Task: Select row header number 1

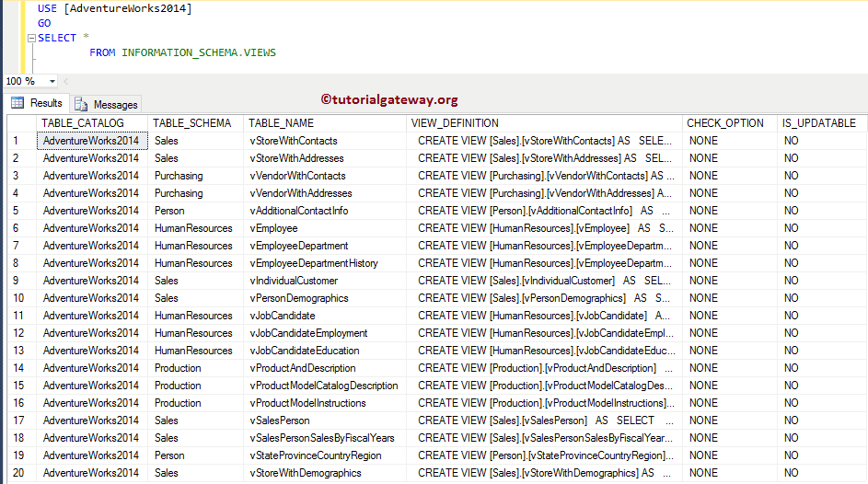Action: point(22,141)
